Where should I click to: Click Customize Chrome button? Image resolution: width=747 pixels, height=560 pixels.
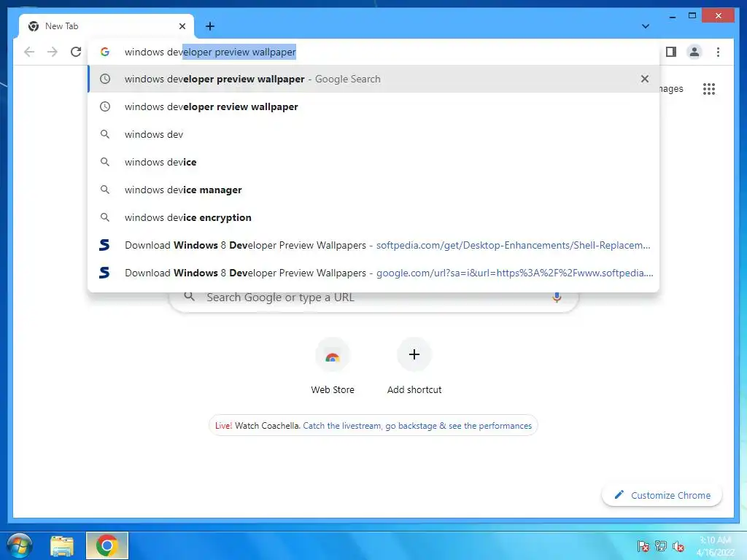[x=662, y=495]
